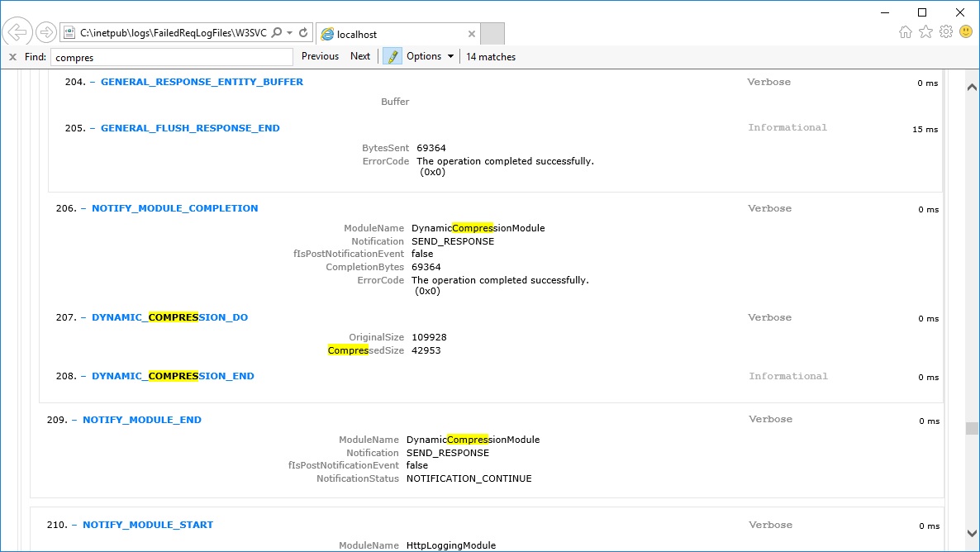Close the localhost tab
The width and height of the screenshot is (980, 552).
472,35
